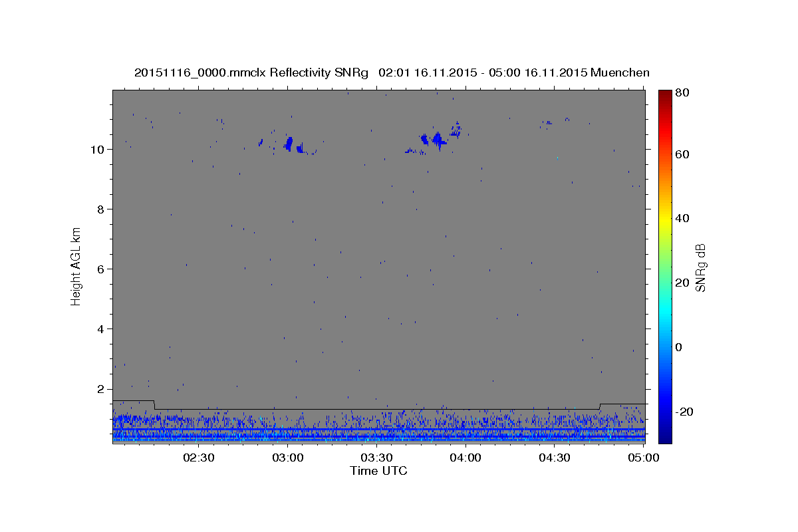The image size is (798, 532).
Task: Pick the dark red top of colorbar
Action: [665, 94]
